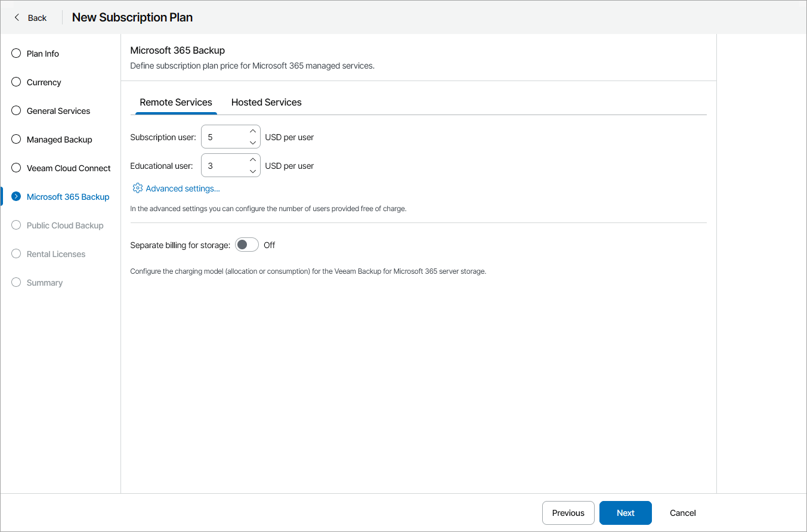Cancel the subscription plan wizard

coord(682,513)
